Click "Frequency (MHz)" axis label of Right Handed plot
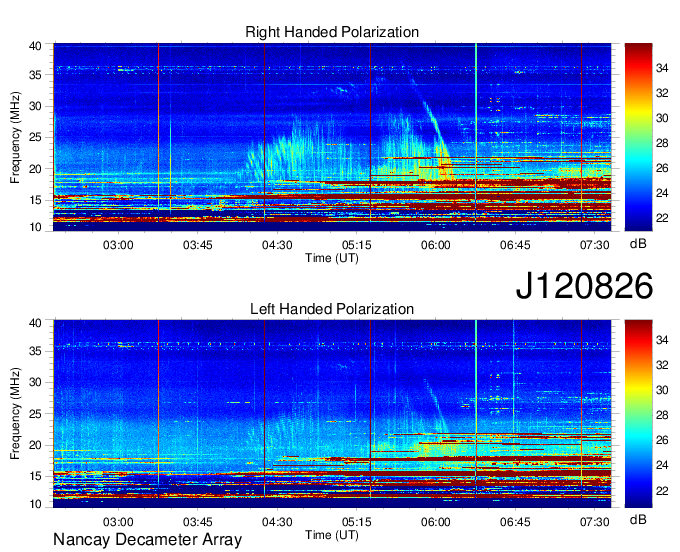Screen dimensions: 680x552 point(15,137)
